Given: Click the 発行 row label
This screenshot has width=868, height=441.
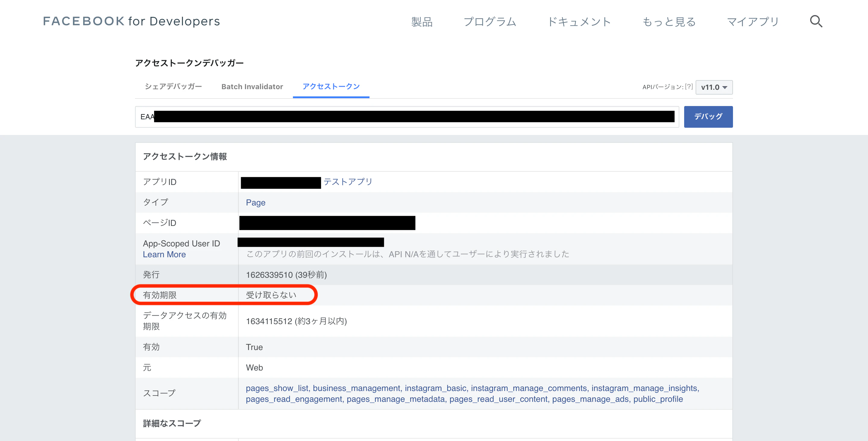Looking at the screenshot, I should tap(151, 275).
